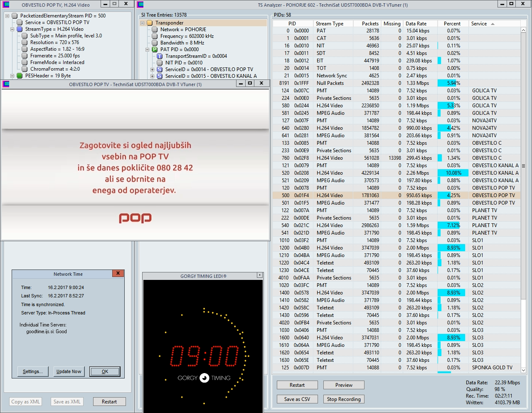The height and width of the screenshot is (413, 532).
Task: Click Save as CSV button
Action: [x=297, y=399]
